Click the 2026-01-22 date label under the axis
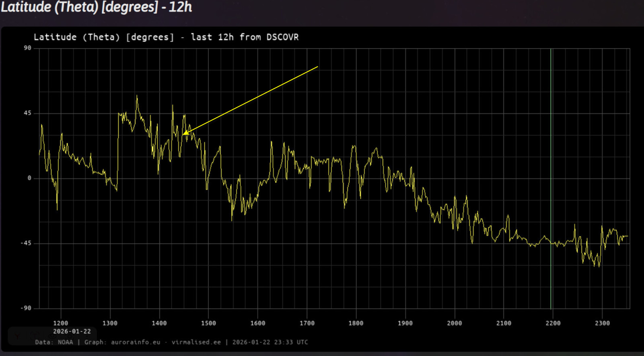Screen dimensions: 644x356 coord(72,331)
